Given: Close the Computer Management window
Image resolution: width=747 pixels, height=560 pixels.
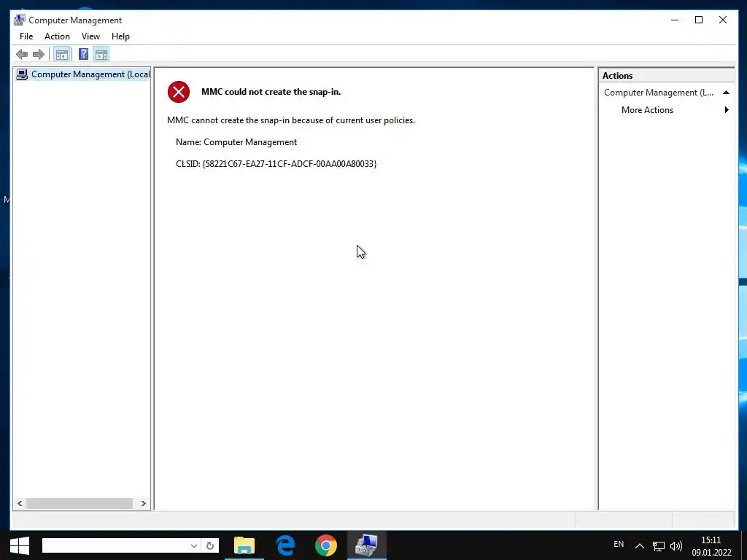Looking at the screenshot, I should [723, 20].
